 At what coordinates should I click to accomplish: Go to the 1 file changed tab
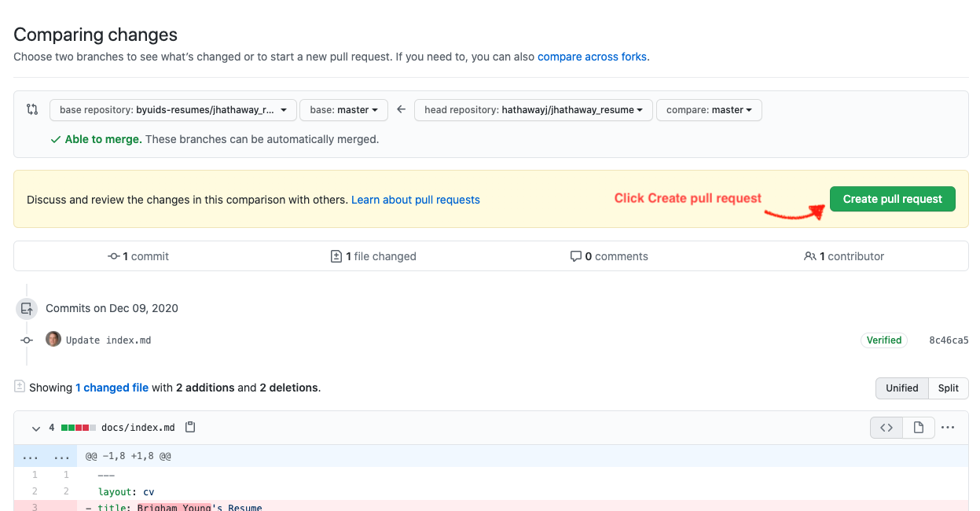(374, 256)
